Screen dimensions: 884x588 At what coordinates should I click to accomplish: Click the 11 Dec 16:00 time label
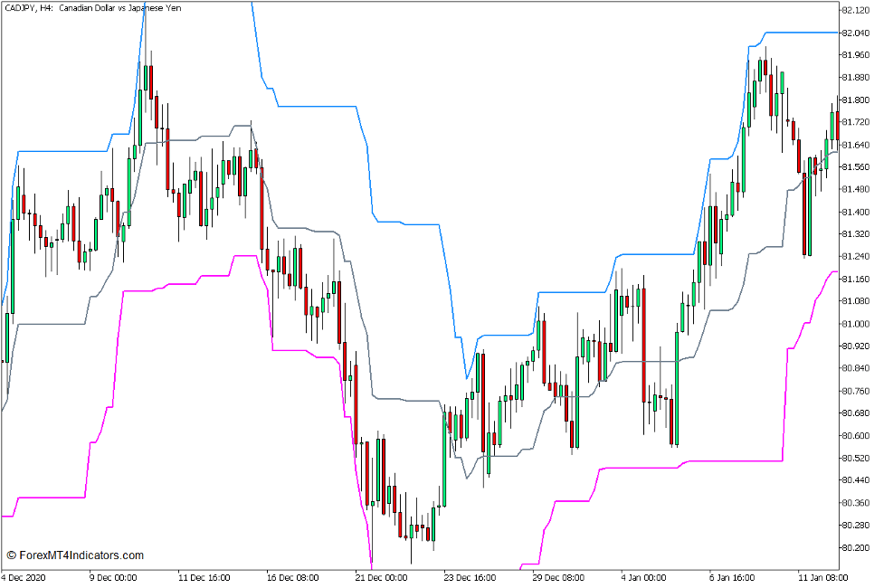pos(204,577)
